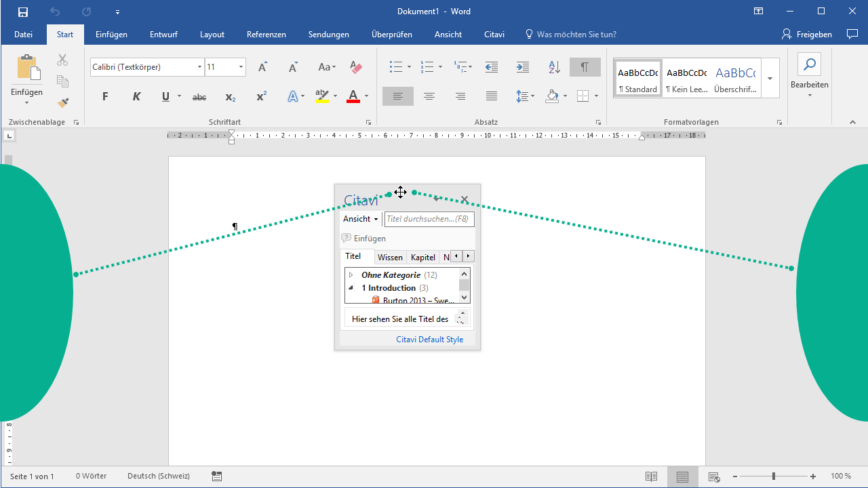This screenshot has width=868, height=488.
Task: Open the comments speech-bubble icon
Action: [x=852, y=34]
